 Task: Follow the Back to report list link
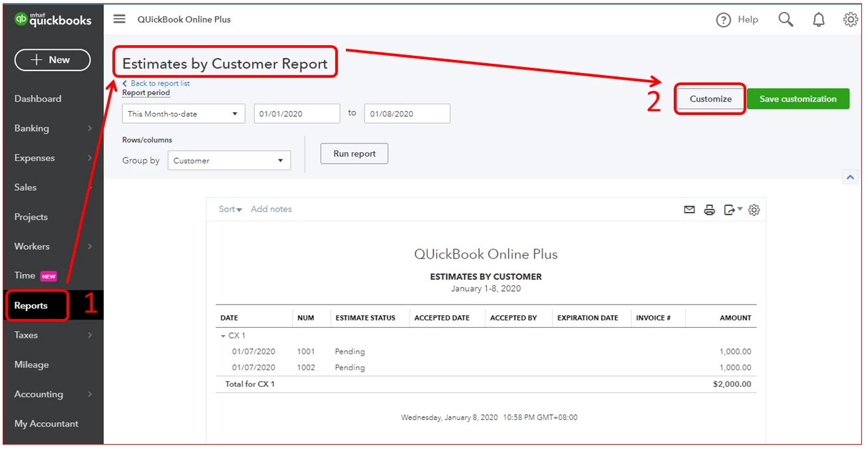pyautogui.click(x=156, y=83)
